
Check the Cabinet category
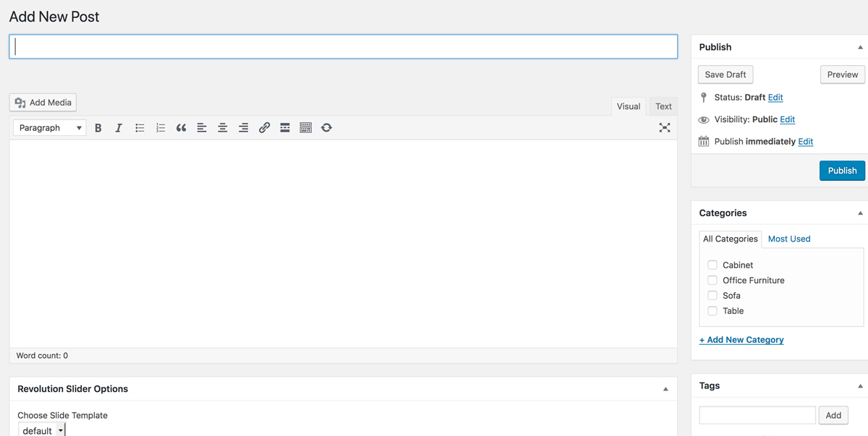712,265
